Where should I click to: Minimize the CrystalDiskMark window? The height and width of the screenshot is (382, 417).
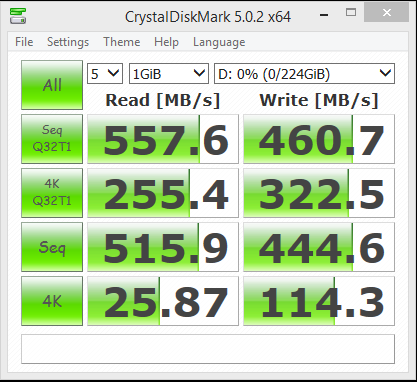(x=324, y=14)
